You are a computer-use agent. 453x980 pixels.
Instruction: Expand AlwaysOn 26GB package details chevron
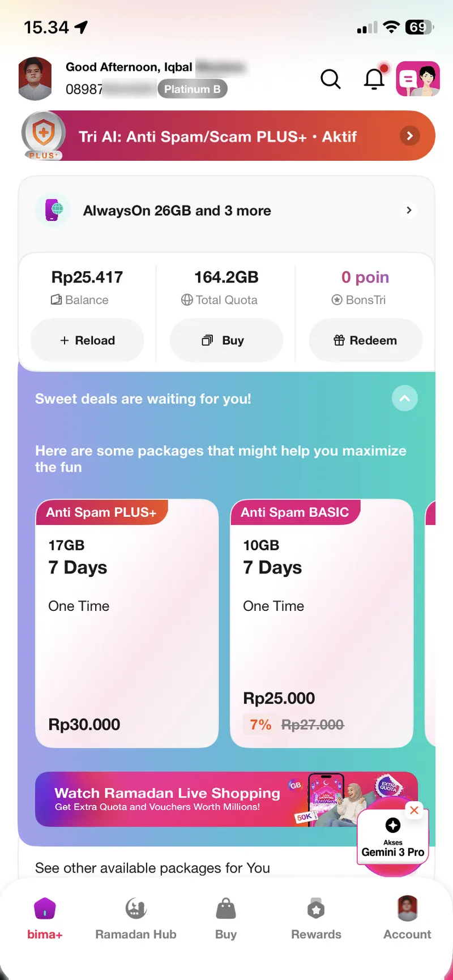coord(409,211)
